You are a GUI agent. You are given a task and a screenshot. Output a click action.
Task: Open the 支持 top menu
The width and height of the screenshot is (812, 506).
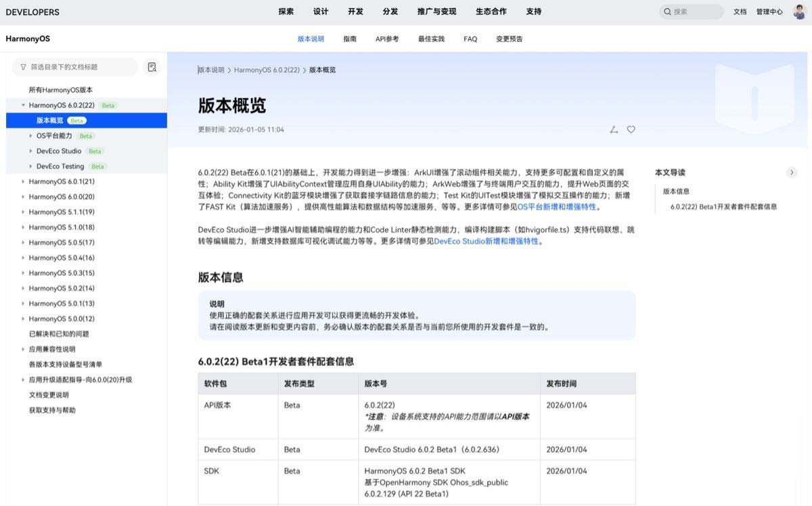(x=534, y=11)
